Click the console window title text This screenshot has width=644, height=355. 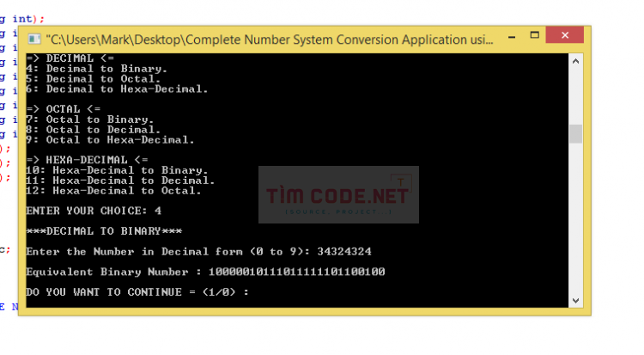pos(270,40)
